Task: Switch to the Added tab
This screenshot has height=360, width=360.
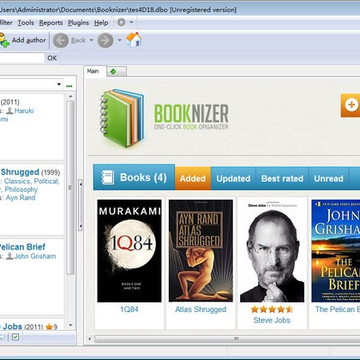Action: (193, 178)
